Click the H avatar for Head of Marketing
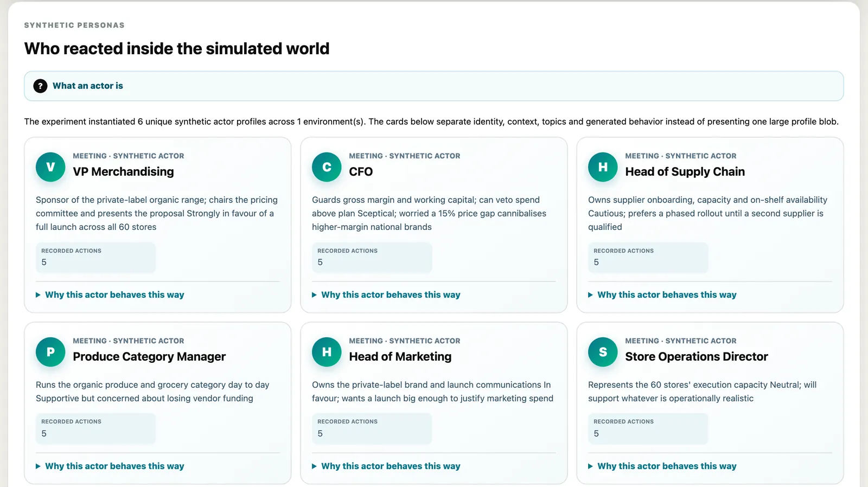The height and width of the screenshot is (487, 868). click(327, 352)
